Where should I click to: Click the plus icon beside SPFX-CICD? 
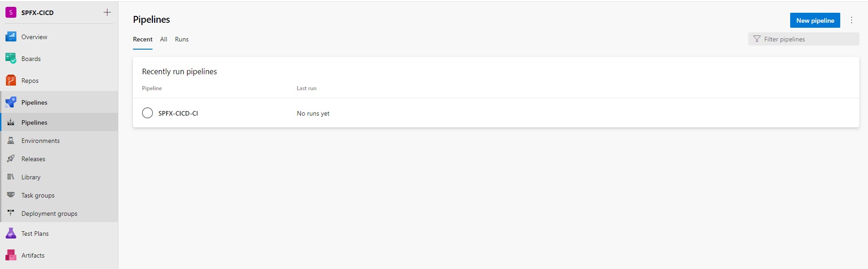click(107, 13)
